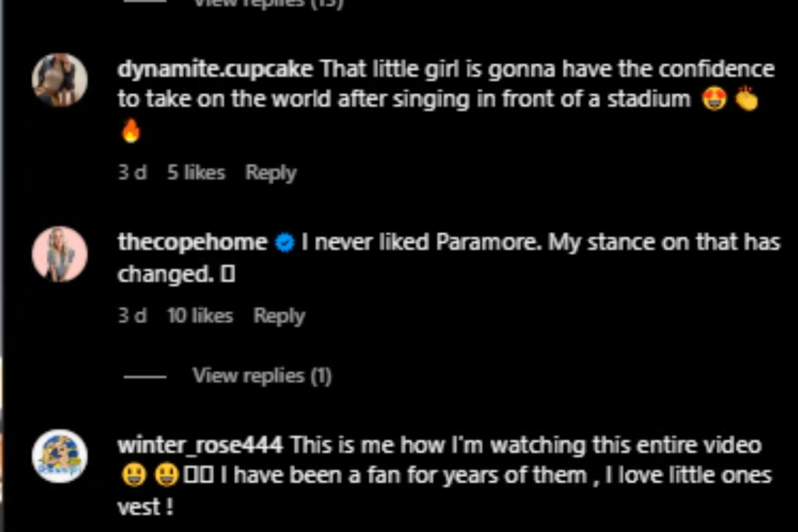Click the 3 d timestamp beside 10 likes

(132, 316)
